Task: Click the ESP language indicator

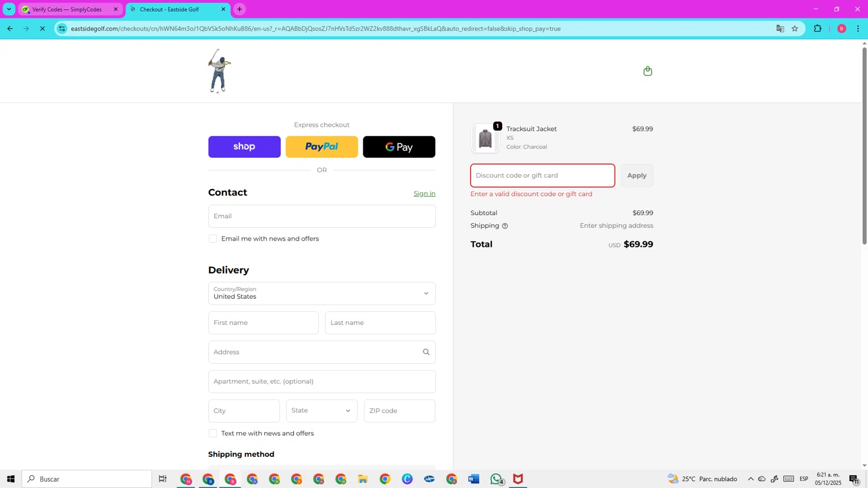Action: (x=804, y=479)
